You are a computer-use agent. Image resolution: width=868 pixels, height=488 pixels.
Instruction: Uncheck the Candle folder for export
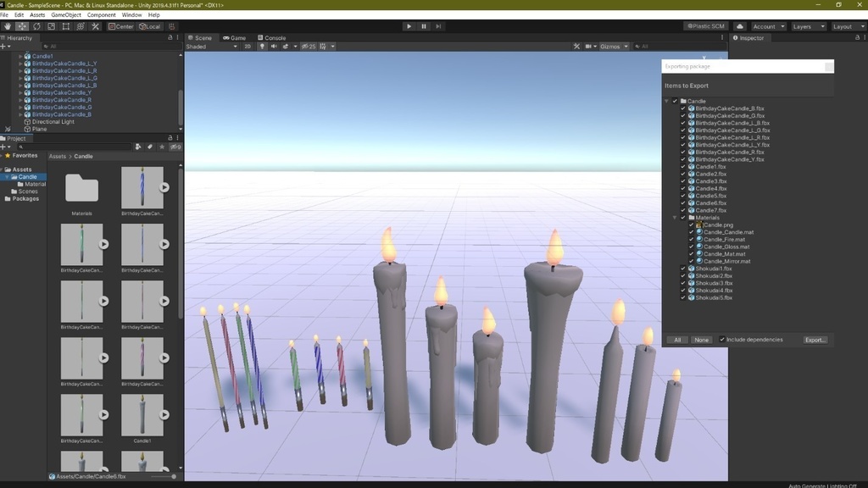click(675, 102)
